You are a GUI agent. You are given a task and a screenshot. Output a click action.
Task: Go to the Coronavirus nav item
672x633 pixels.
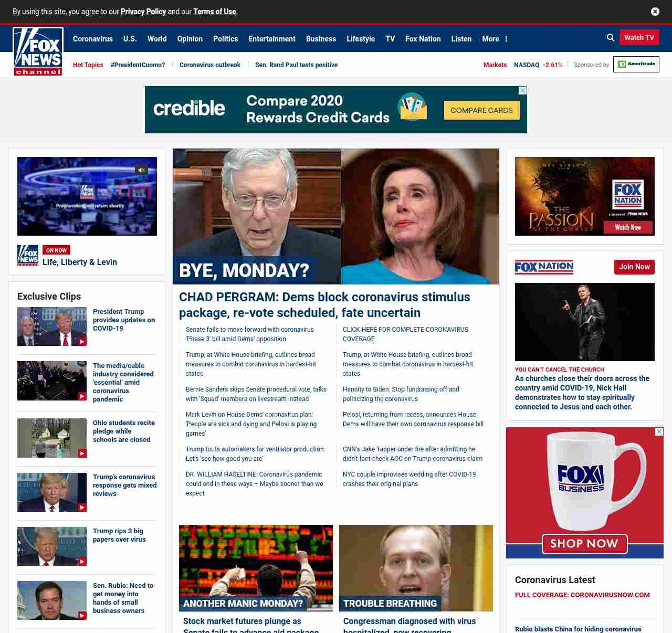coord(92,39)
